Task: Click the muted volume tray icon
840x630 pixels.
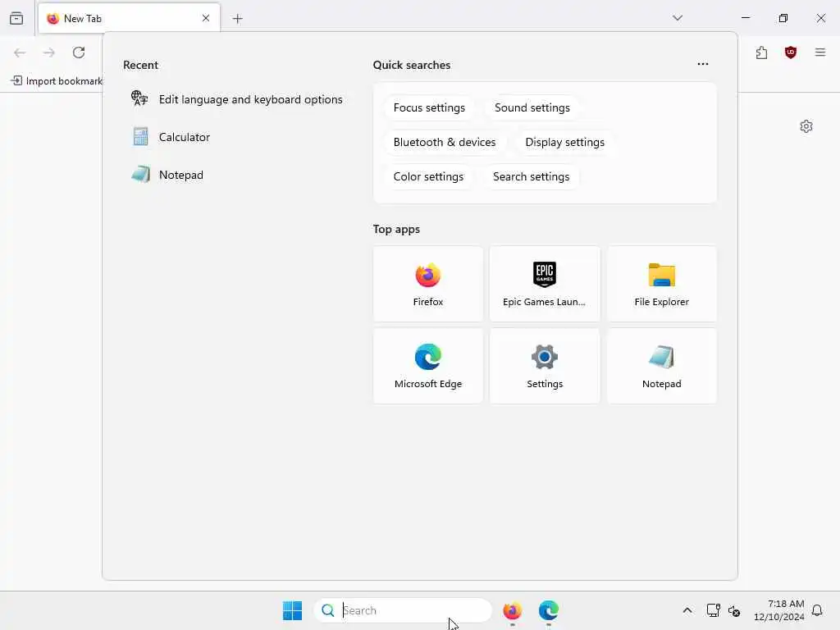Action: coord(734,610)
